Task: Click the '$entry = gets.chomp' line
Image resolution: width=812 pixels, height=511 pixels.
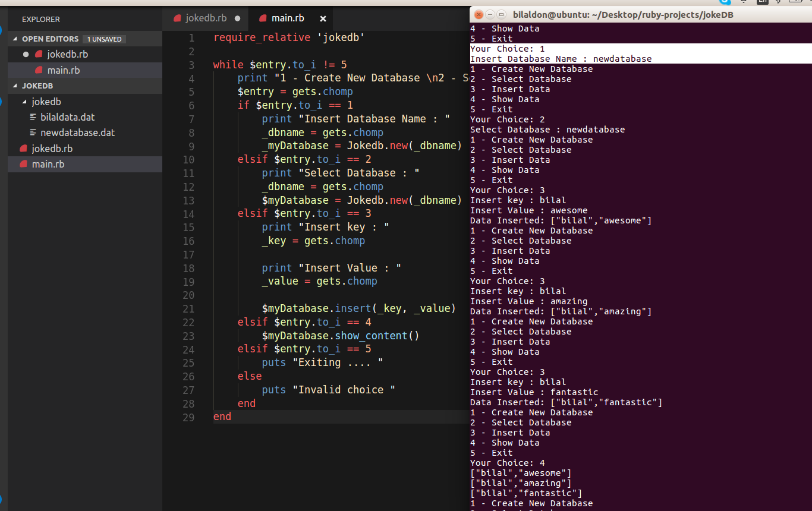Action: pos(295,92)
